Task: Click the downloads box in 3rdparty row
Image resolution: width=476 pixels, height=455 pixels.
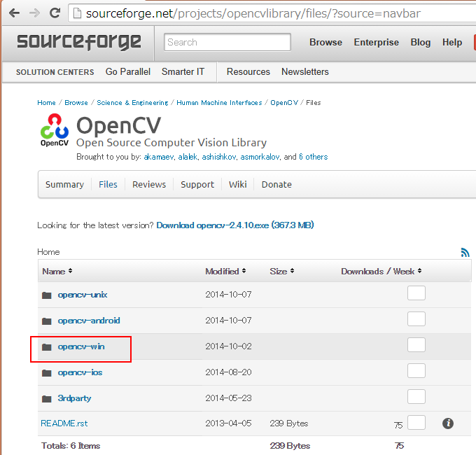Action: (416, 396)
